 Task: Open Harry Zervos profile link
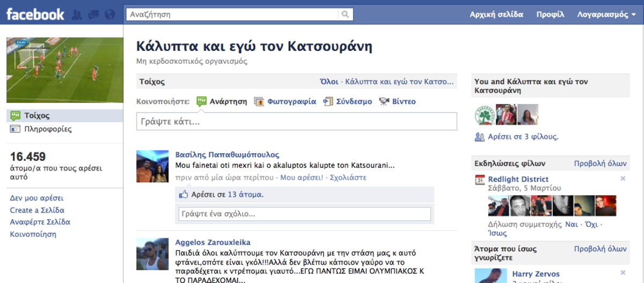pyautogui.click(x=536, y=274)
